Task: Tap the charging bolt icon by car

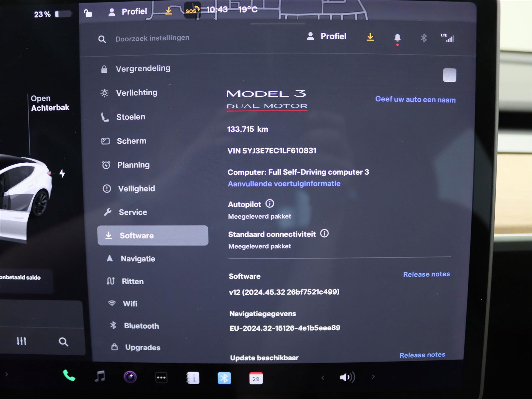Action: click(62, 173)
